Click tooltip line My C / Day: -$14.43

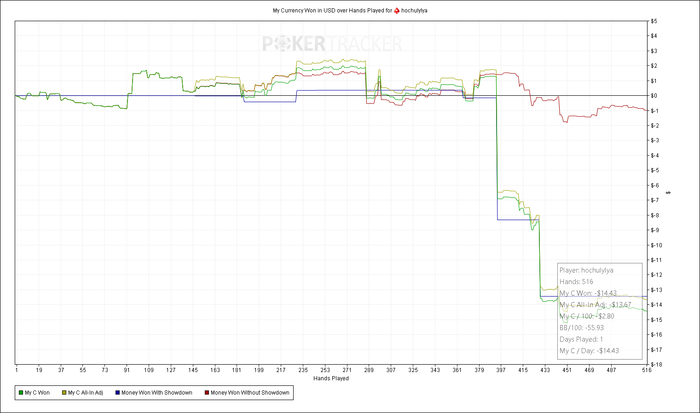pos(589,351)
